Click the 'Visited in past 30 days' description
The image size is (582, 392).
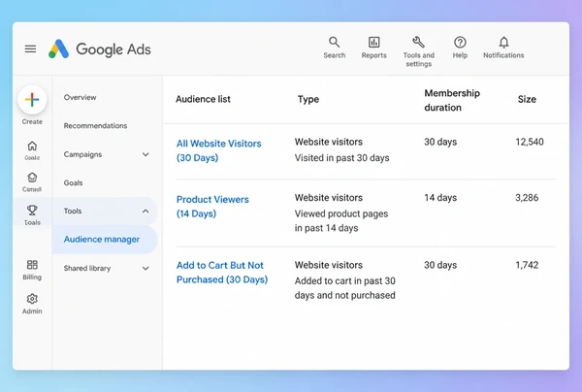(x=341, y=158)
